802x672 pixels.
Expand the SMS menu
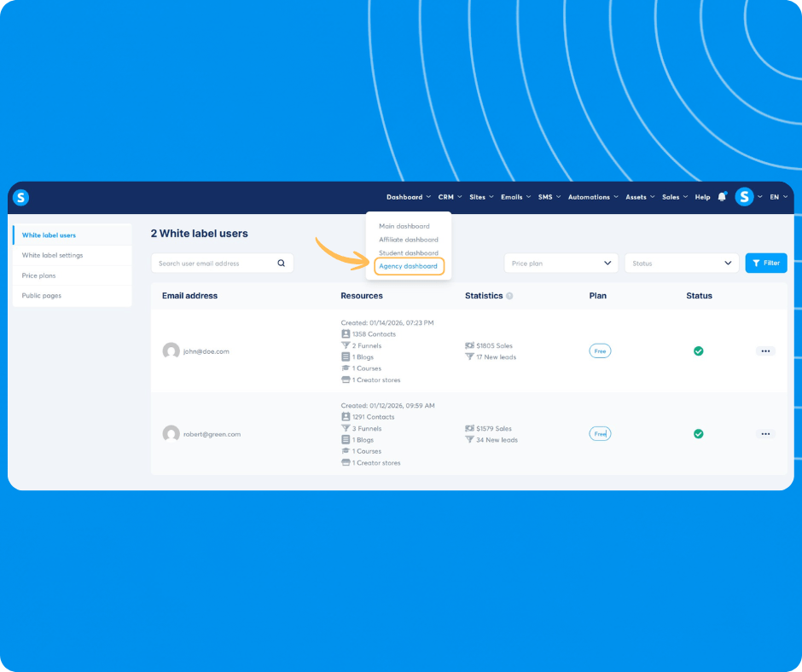[x=549, y=197]
